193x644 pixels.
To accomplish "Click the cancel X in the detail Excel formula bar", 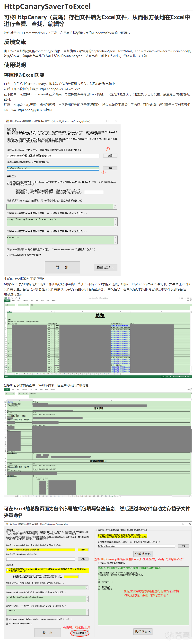I will point(20,393).
